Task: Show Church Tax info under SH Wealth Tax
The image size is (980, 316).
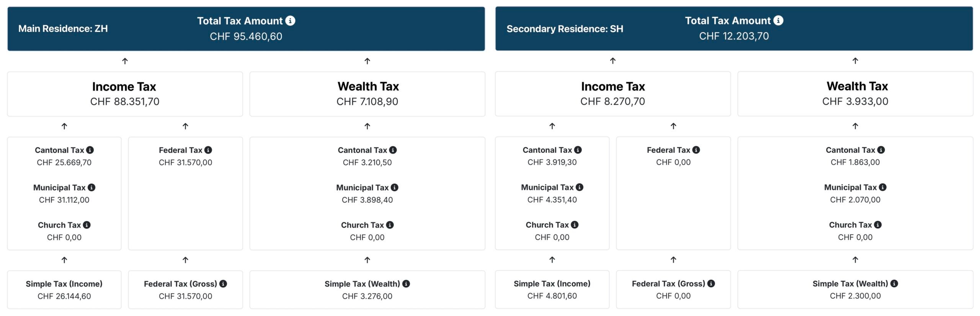Action: tap(878, 225)
